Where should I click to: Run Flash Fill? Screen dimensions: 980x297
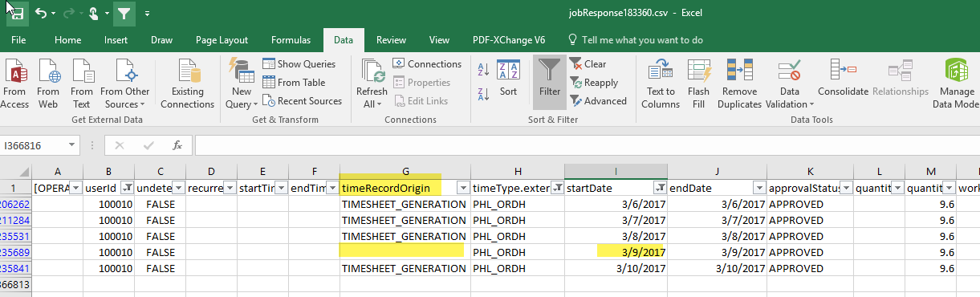click(x=698, y=84)
